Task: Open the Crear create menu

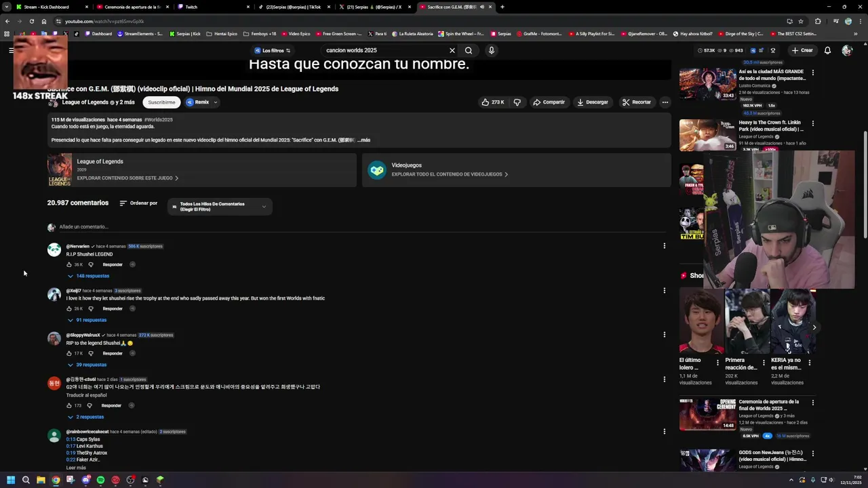Action: tap(802, 50)
